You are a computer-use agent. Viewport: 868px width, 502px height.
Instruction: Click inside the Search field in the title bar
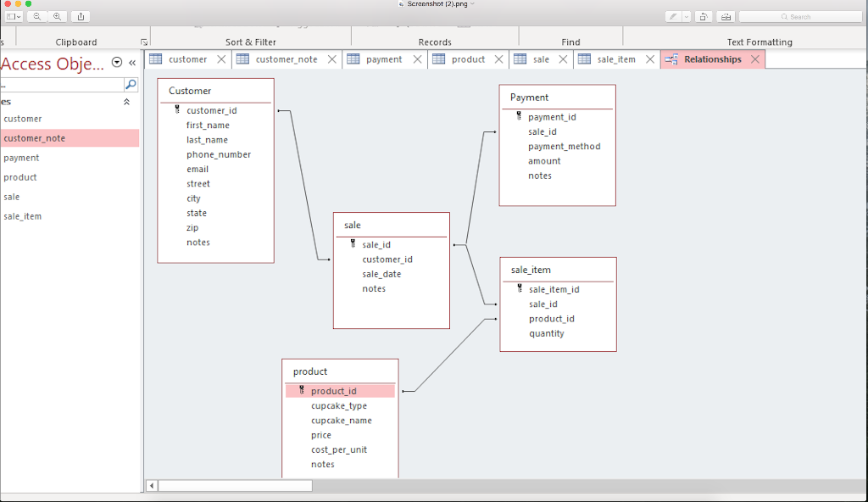click(803, 16)
